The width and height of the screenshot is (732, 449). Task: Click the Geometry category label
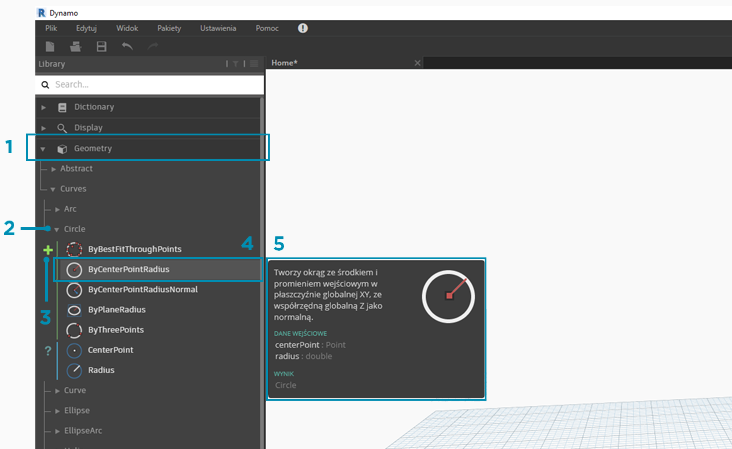(93, 148)
